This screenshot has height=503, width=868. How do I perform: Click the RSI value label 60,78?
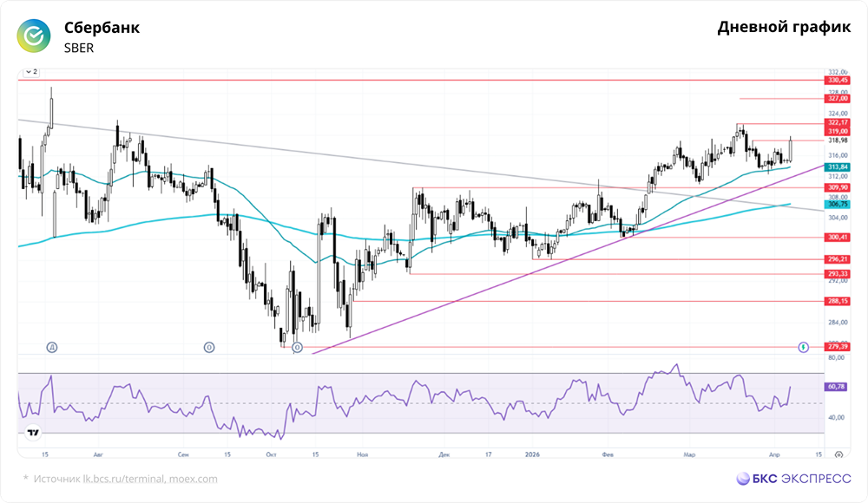click(836, 387)
